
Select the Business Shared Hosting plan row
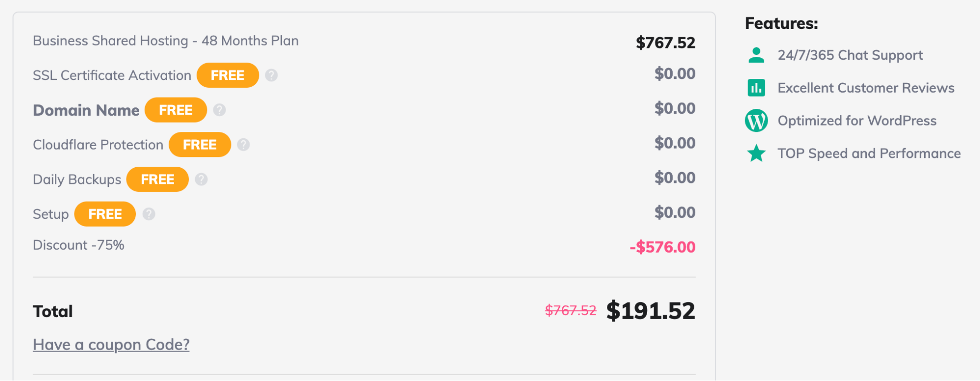(165, 41)
